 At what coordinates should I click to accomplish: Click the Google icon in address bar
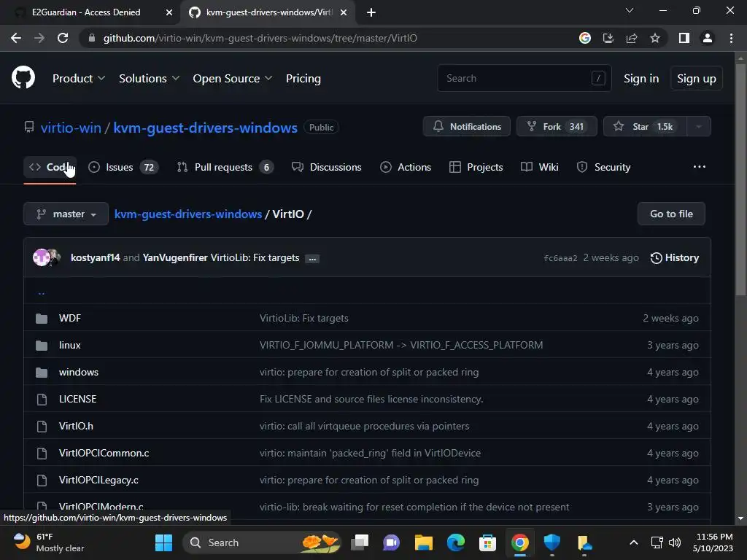(585, 38)
